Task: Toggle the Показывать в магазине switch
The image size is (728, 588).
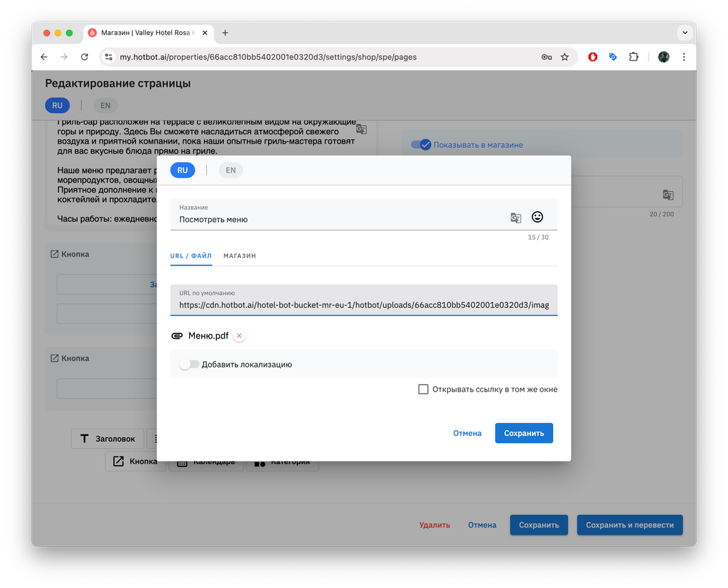Action: [x=421, y=145]
